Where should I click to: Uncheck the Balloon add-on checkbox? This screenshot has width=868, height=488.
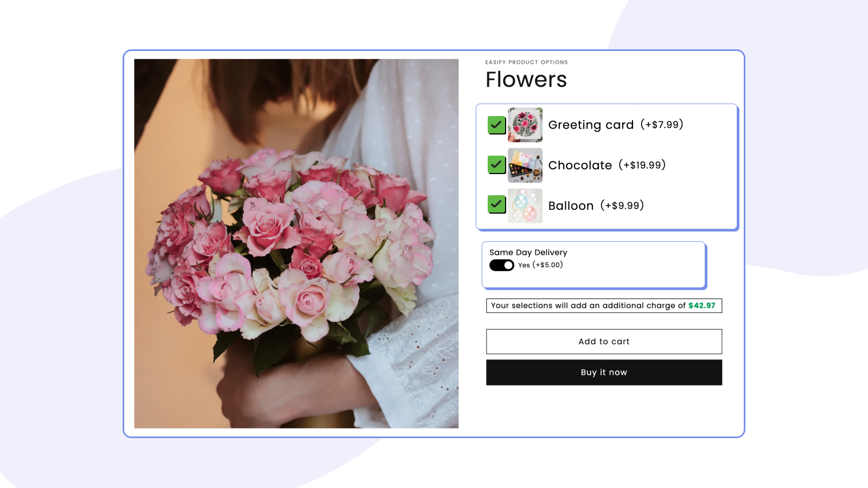496,204
